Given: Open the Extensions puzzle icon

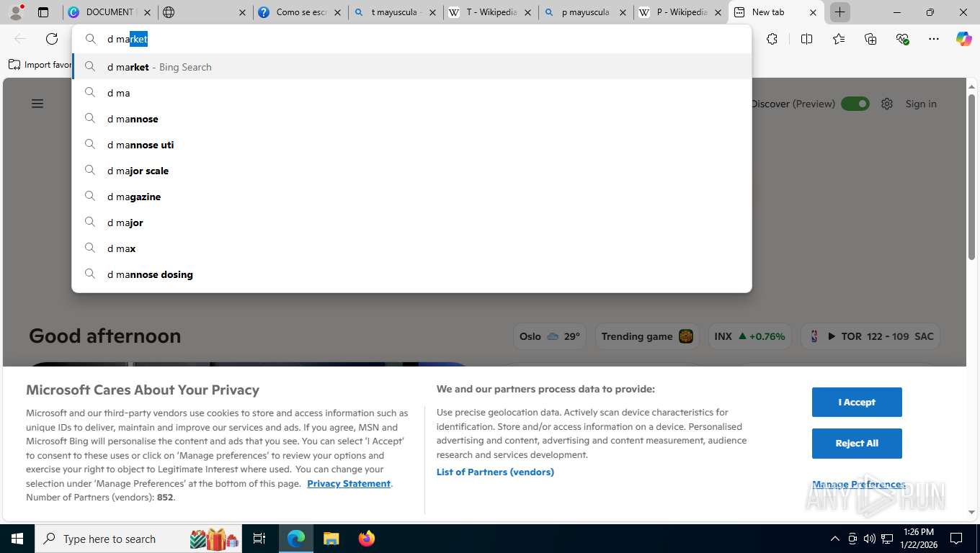Looking at the screenshot, I should pos(772,39).
